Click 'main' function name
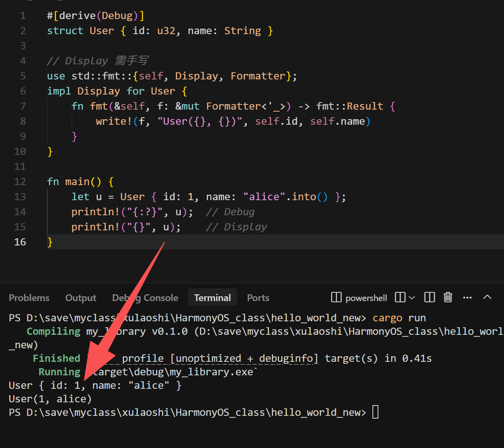 click(78, 182)
